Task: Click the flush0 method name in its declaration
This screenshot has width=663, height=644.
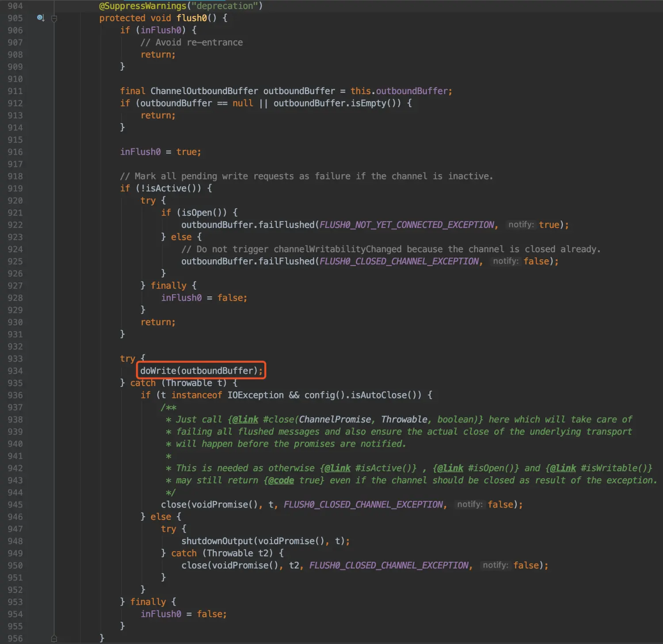Action: point(192,18)
